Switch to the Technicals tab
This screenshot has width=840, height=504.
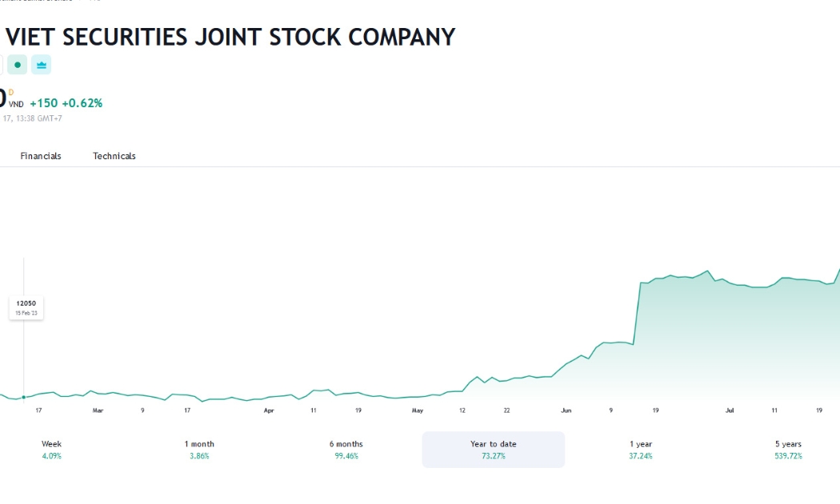(x=114, y=156)
